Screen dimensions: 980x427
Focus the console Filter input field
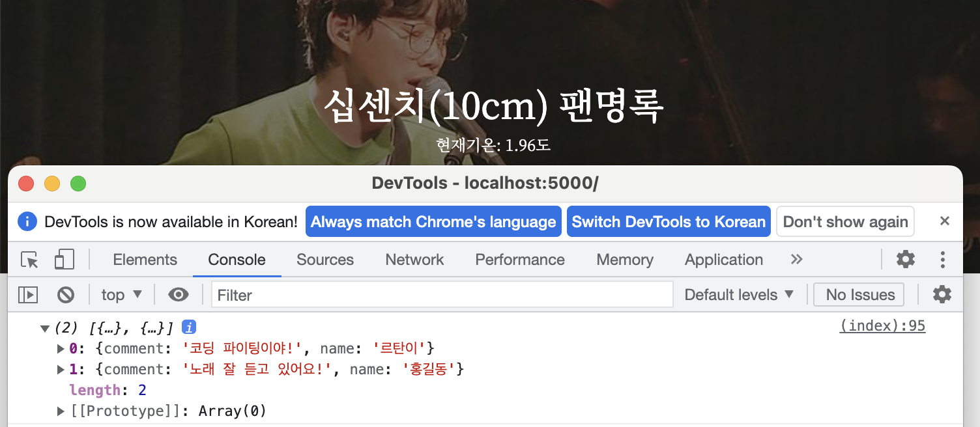[442, 295]
